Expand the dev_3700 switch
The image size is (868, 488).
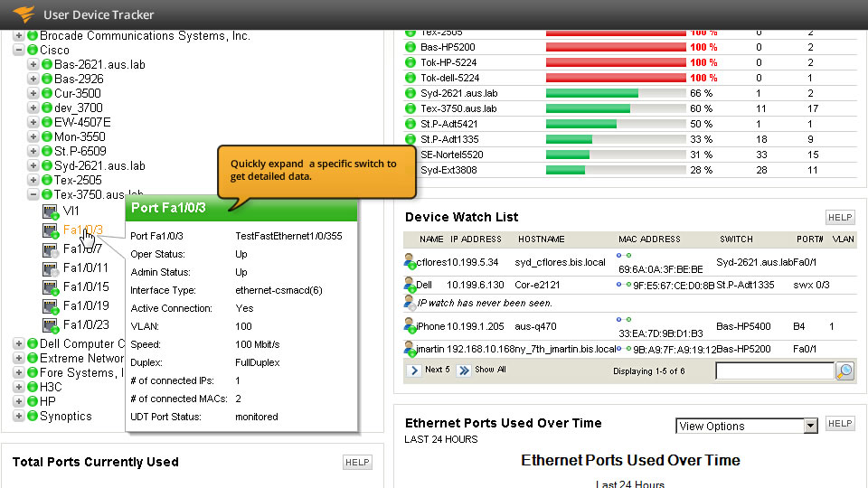click(x=33, y=108)
